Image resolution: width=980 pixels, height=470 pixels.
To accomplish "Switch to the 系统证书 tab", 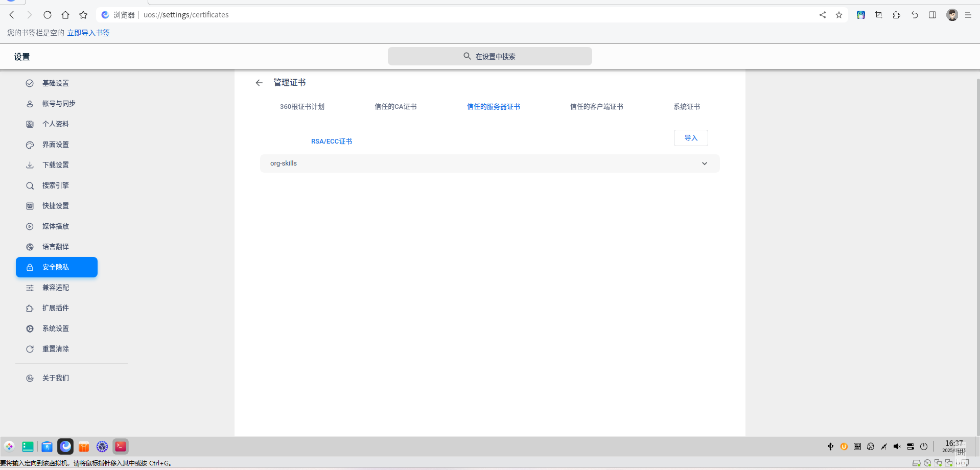I will (687, 106).
